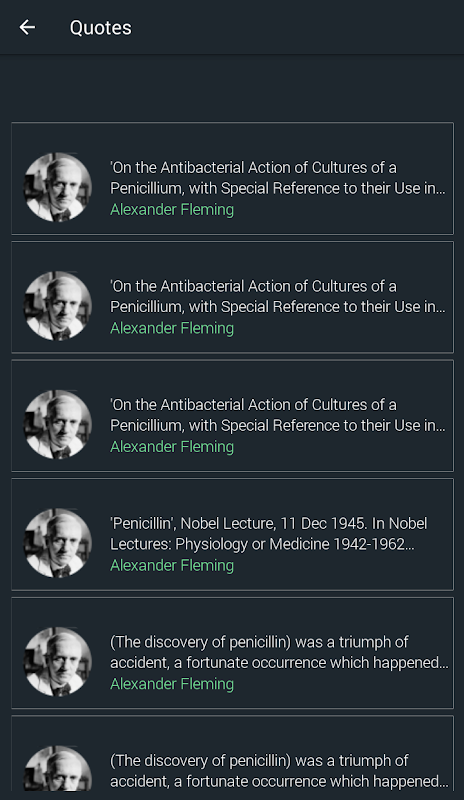Screen dimensions: 464x800
Task: Open the second 'On the Antibacterial Action' quote
Action: tap(232, 297)
